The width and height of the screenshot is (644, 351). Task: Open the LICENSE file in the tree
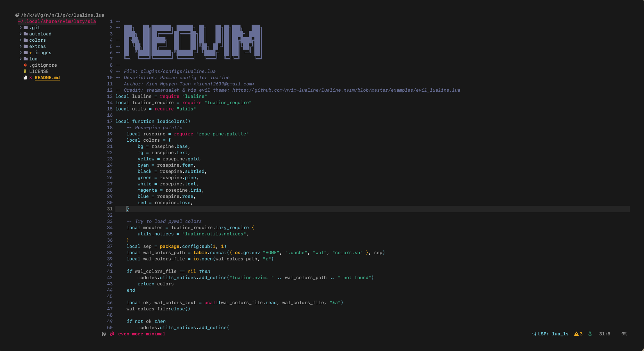click(39, 72)
